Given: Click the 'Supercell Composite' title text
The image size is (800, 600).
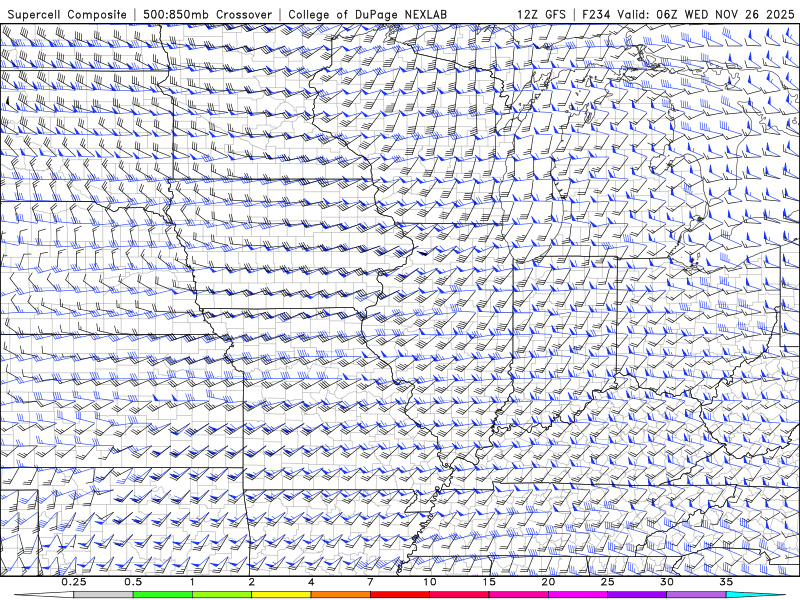Looking at the screenshot, I should pyautogui.click(x=67, y=14).
